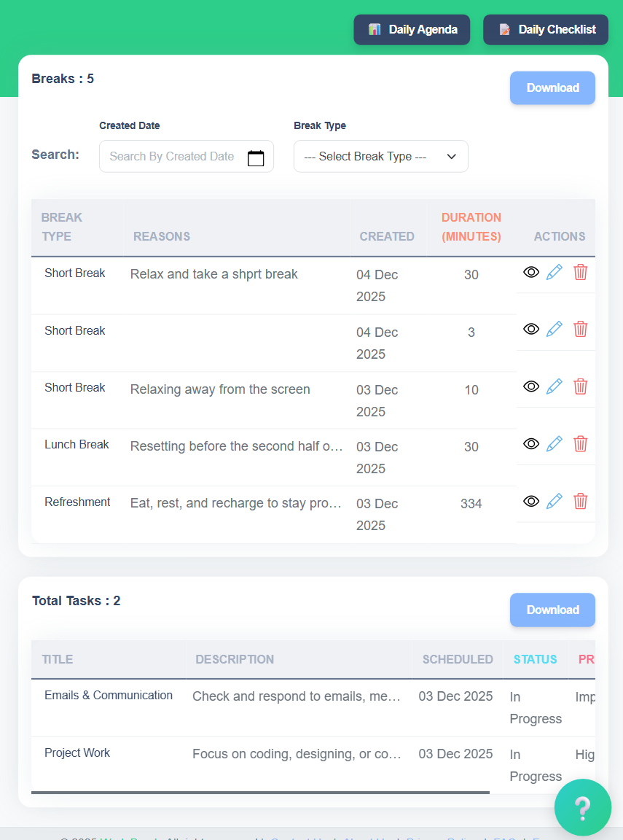View the Refreshment break details
623x840 pixels.
click(x=531, y=501)
